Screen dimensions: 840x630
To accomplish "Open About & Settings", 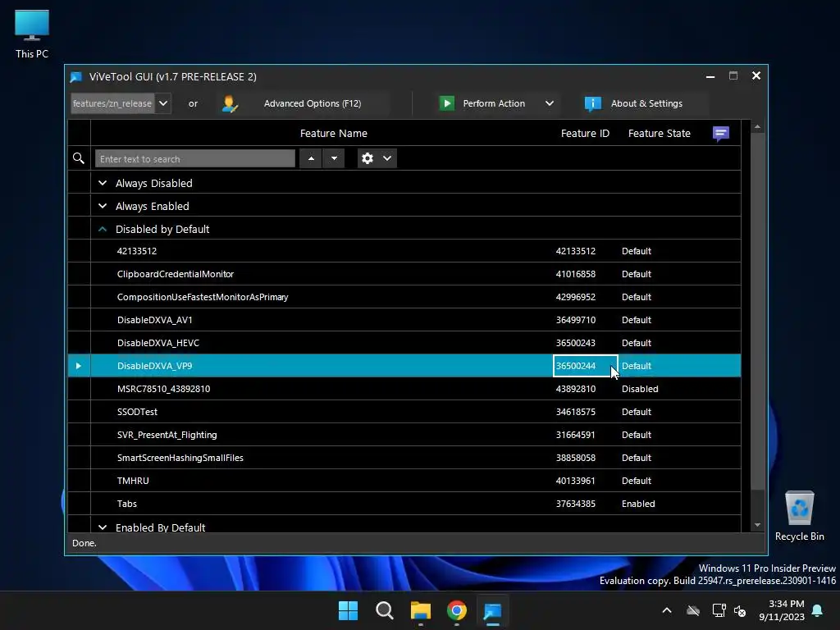I will [646, 103].
